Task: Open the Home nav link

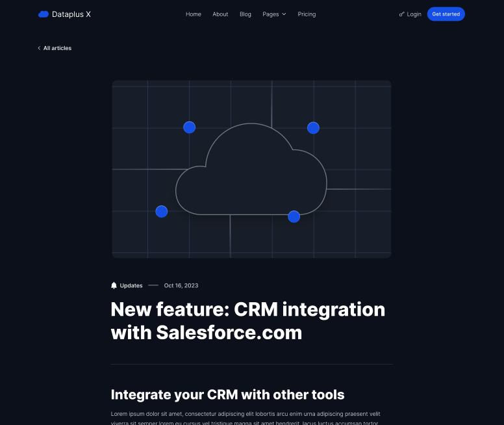Action: click(x=193, y=14)
